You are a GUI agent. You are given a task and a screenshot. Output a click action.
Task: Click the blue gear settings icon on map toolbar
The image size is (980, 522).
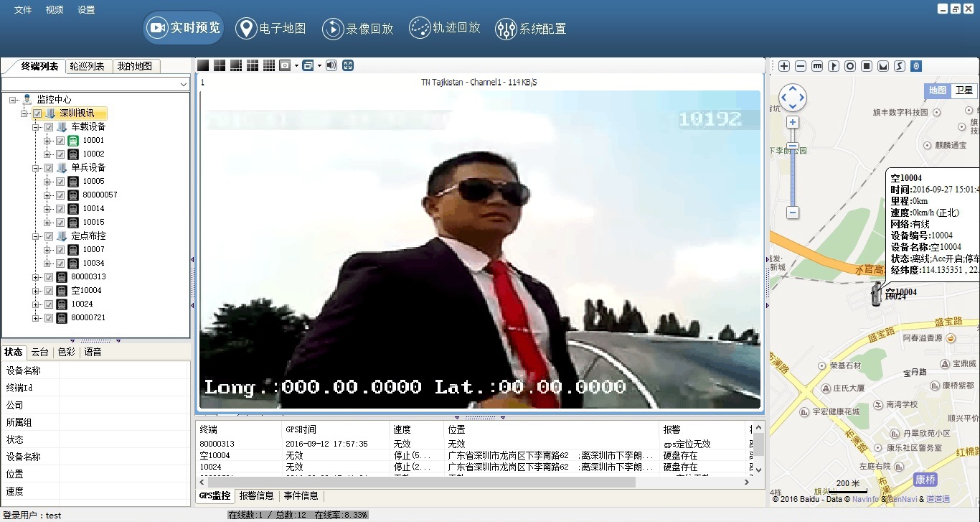(916, 66)
